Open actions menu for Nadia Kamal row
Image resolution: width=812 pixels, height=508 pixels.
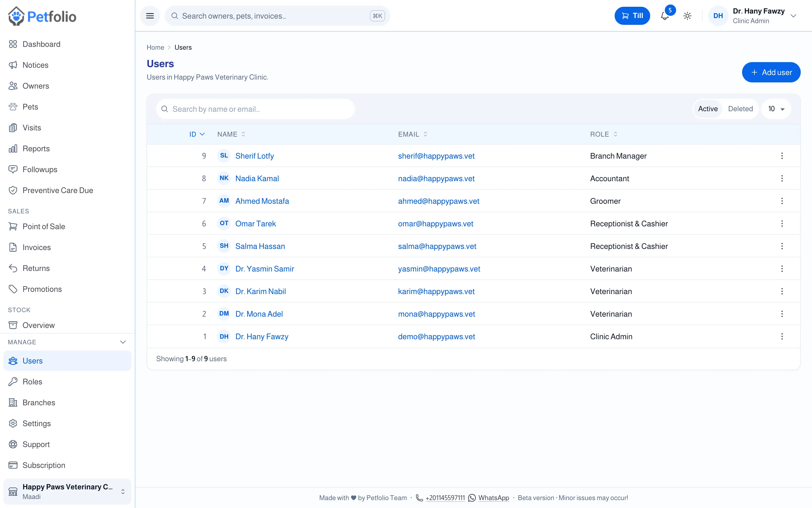point(782,178)
